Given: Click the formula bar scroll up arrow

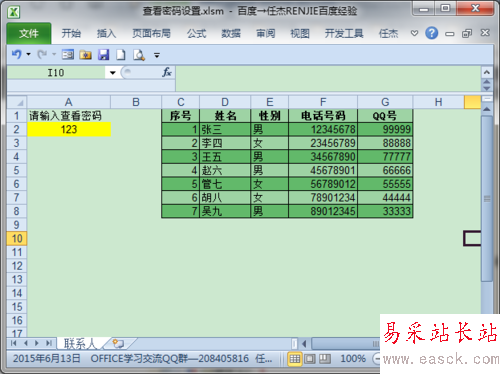Looking at the screenshot, I should [487, 82].
